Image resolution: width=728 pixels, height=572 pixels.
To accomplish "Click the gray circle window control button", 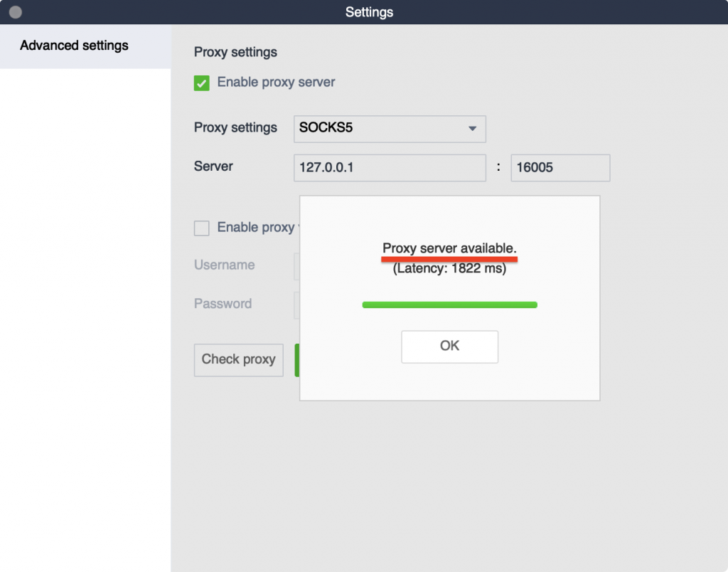I will 16,11.
